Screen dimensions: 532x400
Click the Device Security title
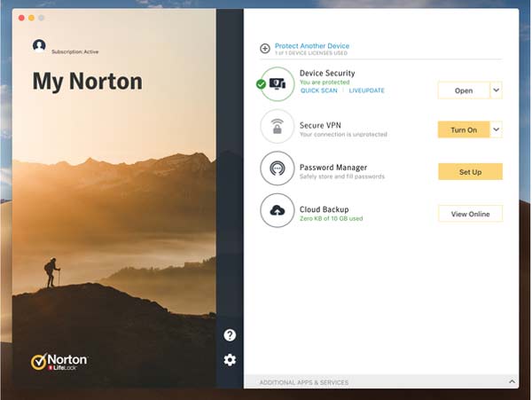coord(327,73)
